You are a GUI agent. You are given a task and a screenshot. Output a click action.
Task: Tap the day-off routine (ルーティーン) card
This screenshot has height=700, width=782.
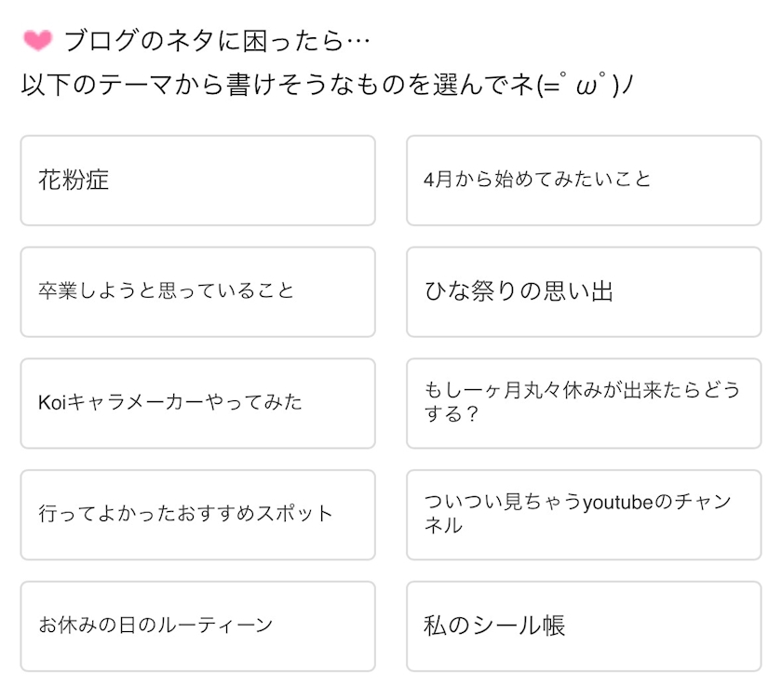(197, 626)
